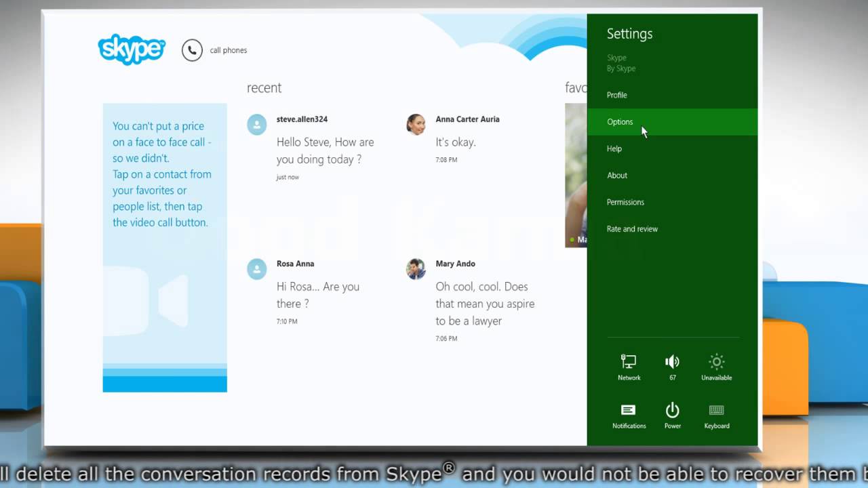Click the "By Skype" publisher text
Screen dimensions: 868x488
coord(621,68)
